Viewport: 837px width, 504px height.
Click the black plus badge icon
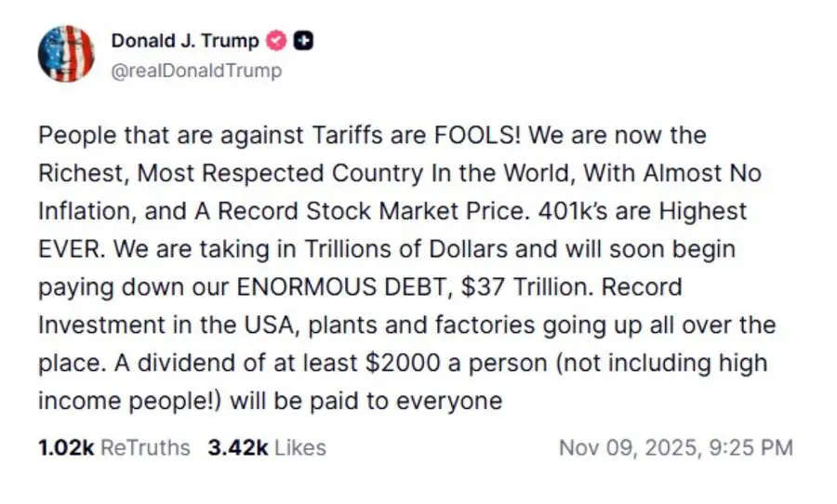tap(302, 41)
